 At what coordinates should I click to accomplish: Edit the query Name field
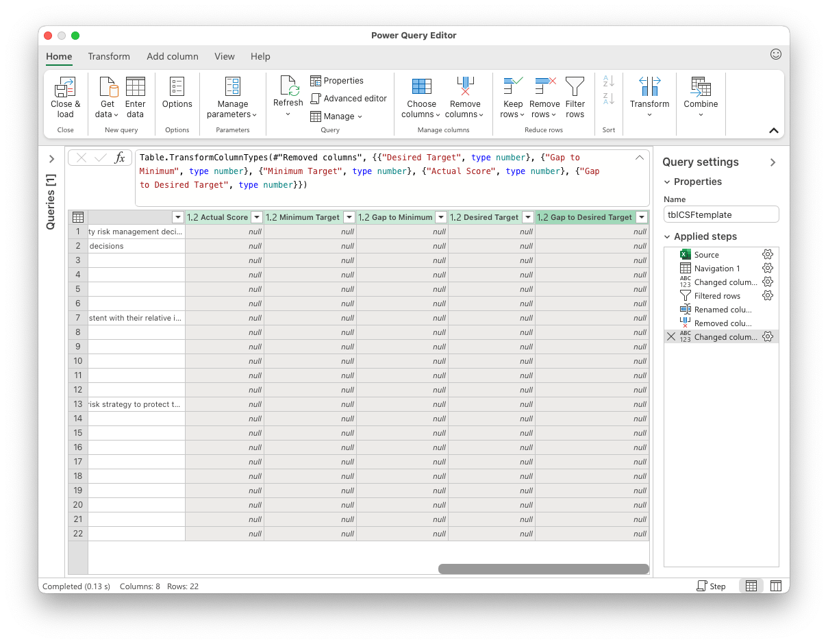click(721, 214)
